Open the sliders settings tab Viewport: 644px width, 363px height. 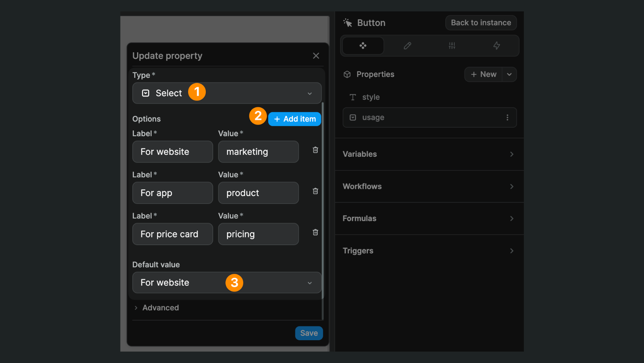pos(452,46)
